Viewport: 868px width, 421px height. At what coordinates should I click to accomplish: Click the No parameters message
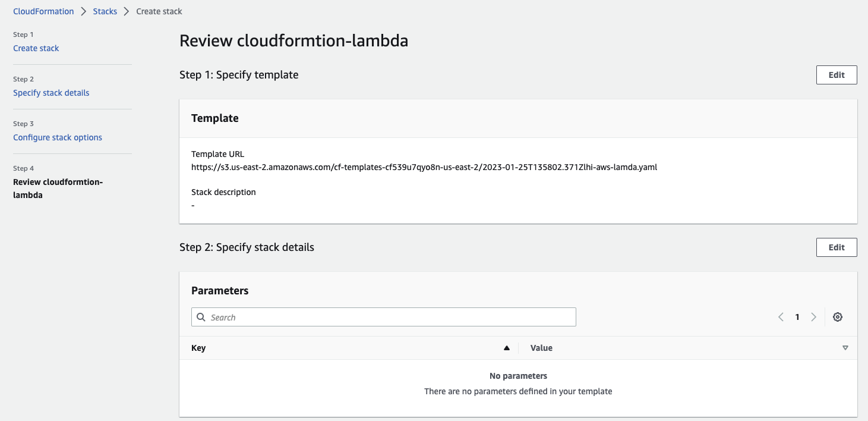[x=518, y=376]
